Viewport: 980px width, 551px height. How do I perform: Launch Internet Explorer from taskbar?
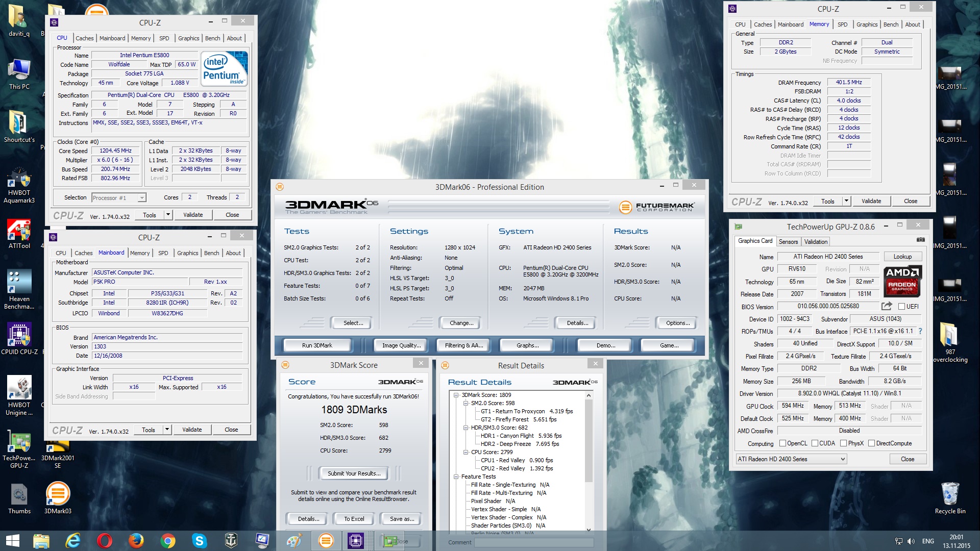click(x=72, y=541)
